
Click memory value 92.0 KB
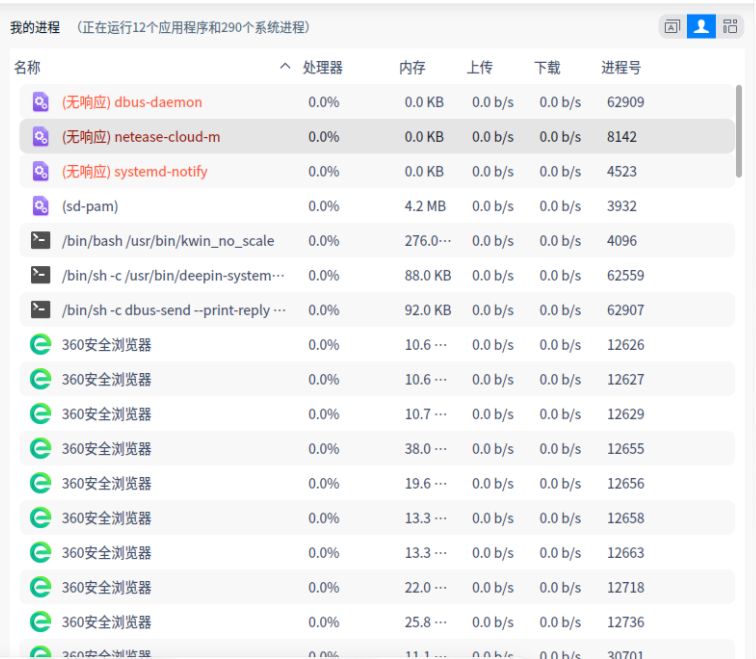(428, 310)
